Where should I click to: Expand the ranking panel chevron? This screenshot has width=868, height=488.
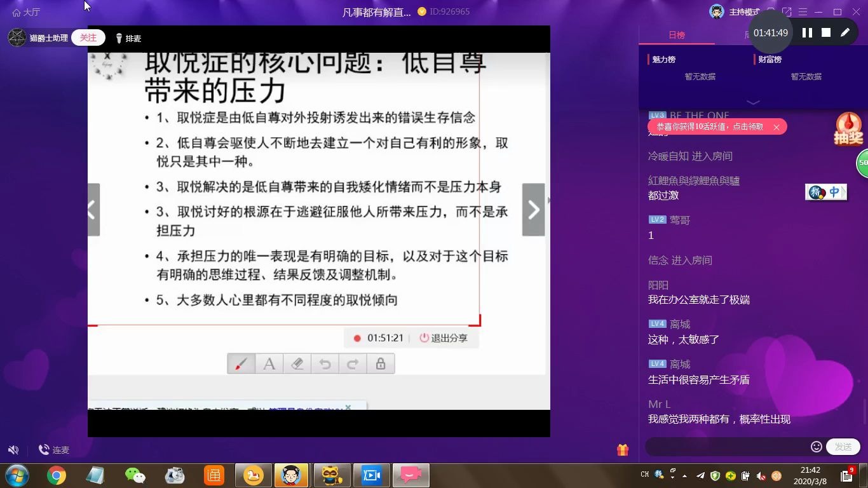coord(753,102)
